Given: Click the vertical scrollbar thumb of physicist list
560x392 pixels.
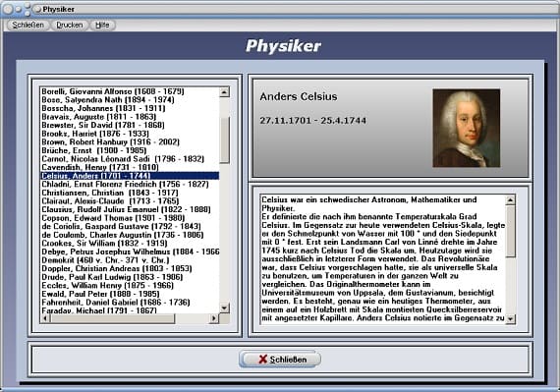Looking at the screenshot, I should click(x=224, y=140).
